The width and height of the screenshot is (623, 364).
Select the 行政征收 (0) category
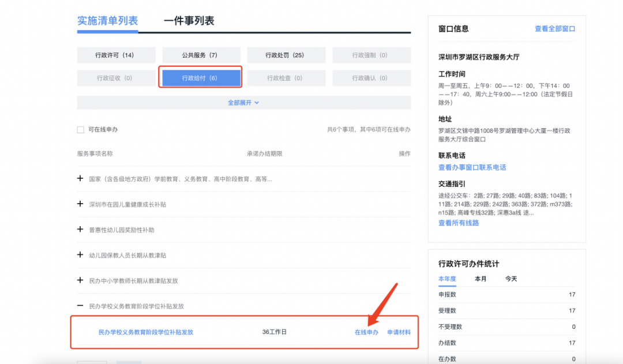click(116, 78)
